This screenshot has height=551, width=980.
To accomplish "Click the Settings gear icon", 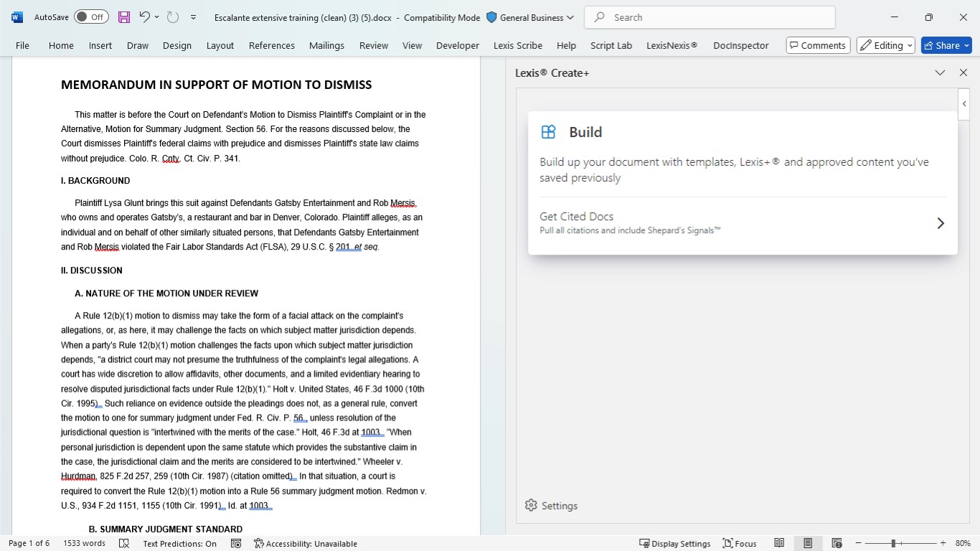I will (x=531, y=506).
